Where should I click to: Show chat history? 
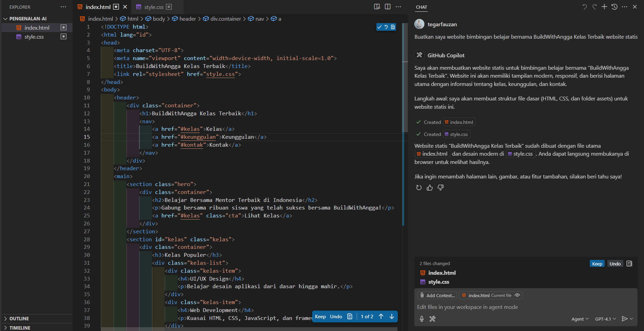click(614, 7)
